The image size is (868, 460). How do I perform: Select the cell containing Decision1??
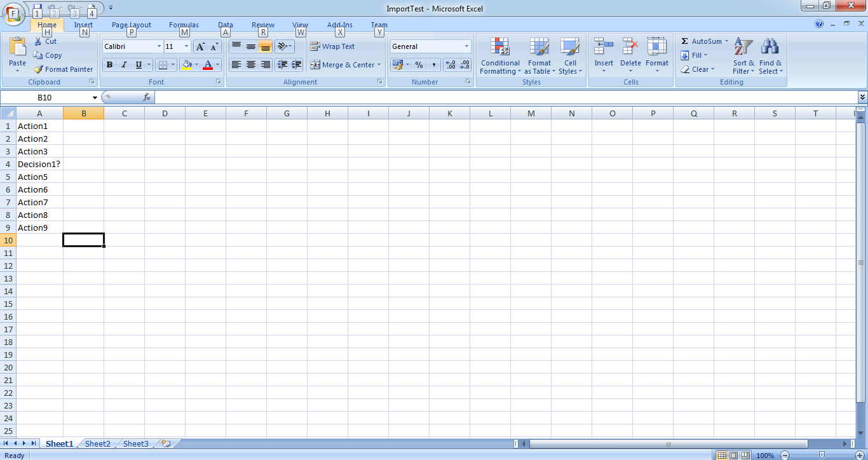coord(39,164)
